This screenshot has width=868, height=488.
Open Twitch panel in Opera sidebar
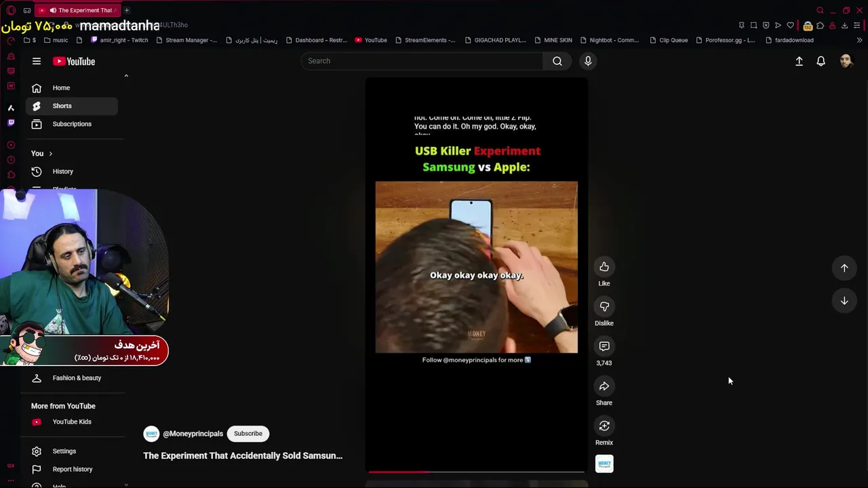point(11,123)
